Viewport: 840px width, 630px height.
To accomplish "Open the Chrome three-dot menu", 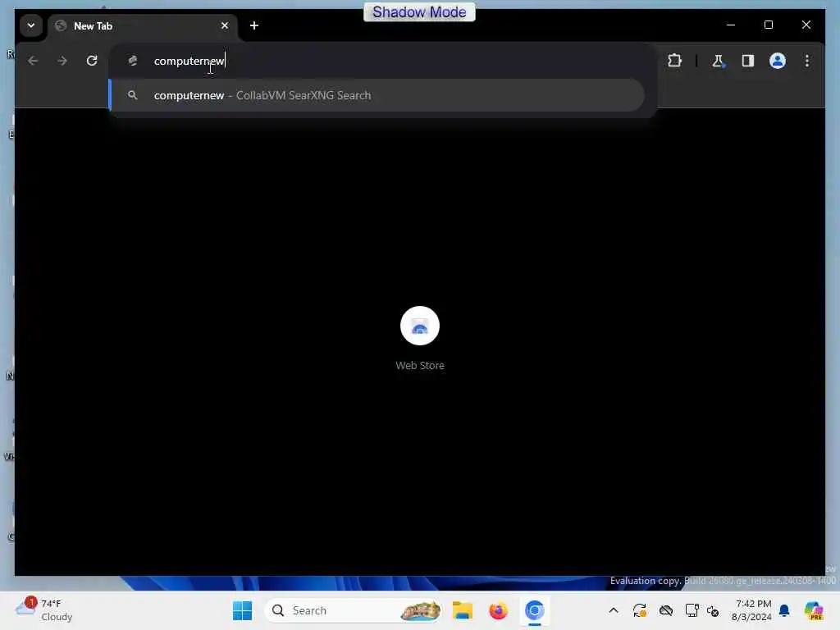I will click(x=807, y=61).
